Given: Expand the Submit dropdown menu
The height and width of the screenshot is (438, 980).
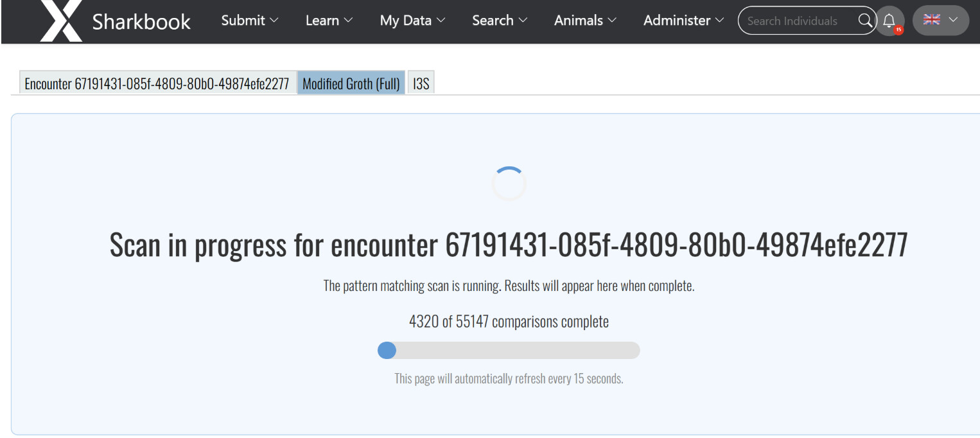Looking at the screenshot, I should click(x=250, y=21).
